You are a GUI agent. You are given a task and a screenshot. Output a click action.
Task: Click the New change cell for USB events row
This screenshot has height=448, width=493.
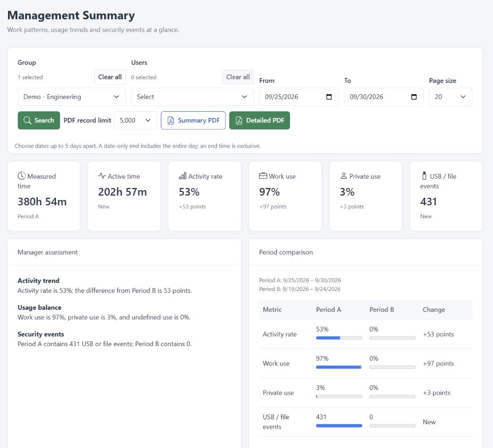(429, 422)
